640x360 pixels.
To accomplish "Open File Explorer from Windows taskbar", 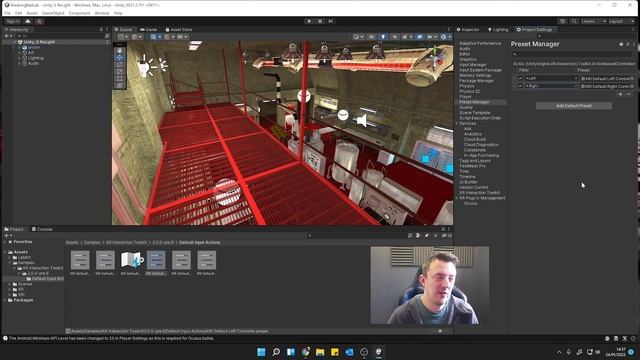I will 320,352.
